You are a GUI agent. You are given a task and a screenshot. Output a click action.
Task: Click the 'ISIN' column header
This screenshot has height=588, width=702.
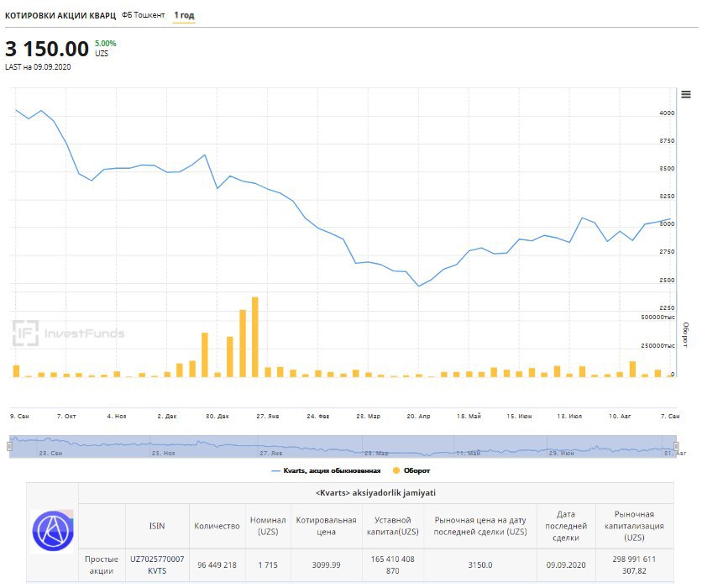157,526
